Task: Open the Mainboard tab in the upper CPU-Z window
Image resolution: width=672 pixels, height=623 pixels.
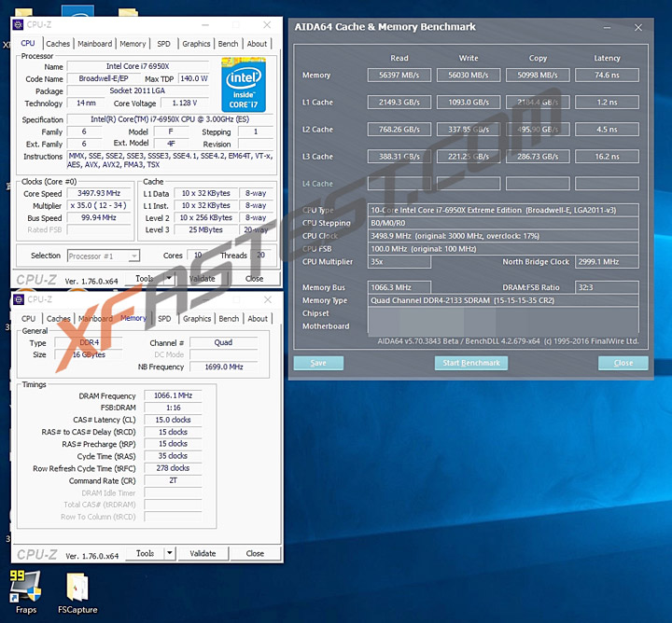Action: [x=94, y=44]
